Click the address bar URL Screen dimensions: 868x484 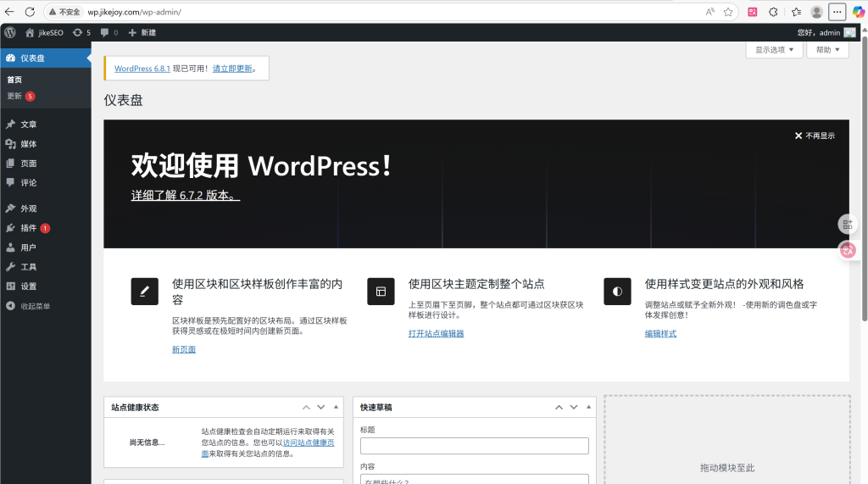[135, 12]
